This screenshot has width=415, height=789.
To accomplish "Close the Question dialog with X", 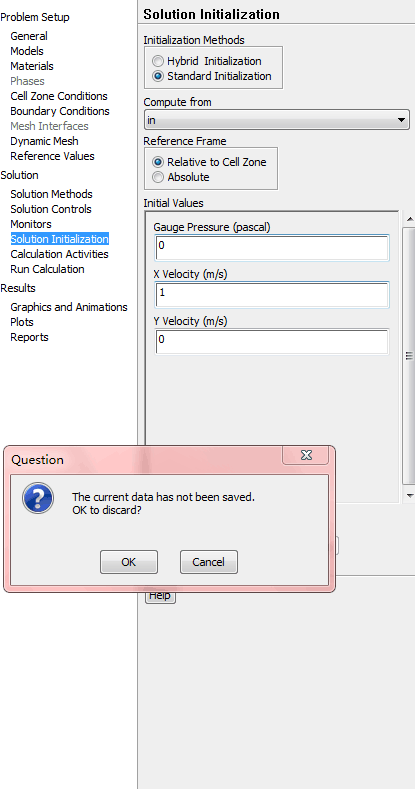I will (306, 455).
